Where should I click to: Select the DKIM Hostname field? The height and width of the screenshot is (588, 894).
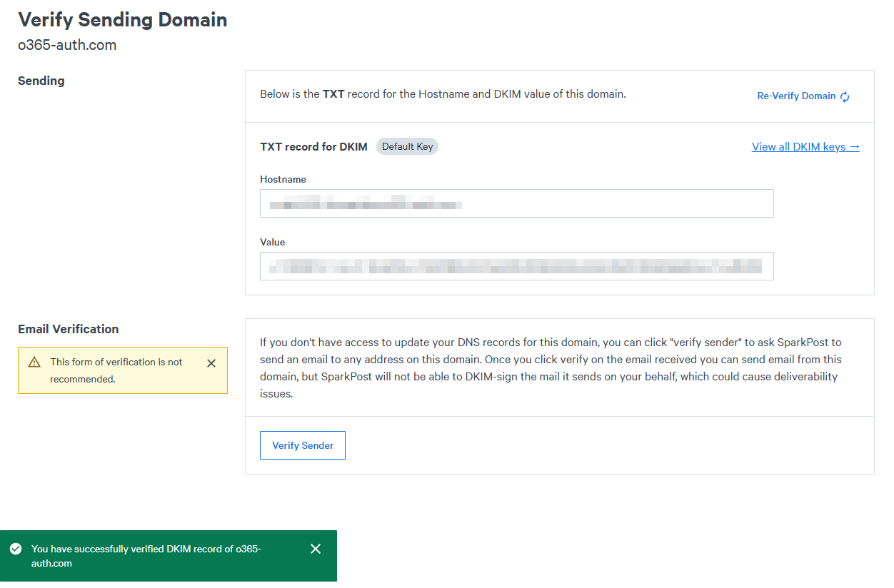click(517, 203)
